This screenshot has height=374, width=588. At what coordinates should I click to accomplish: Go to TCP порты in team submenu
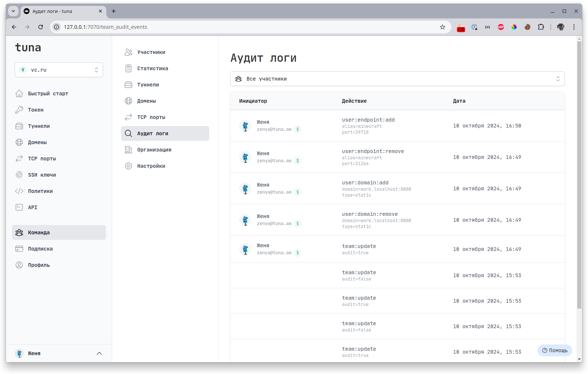(x=151, y=117)
